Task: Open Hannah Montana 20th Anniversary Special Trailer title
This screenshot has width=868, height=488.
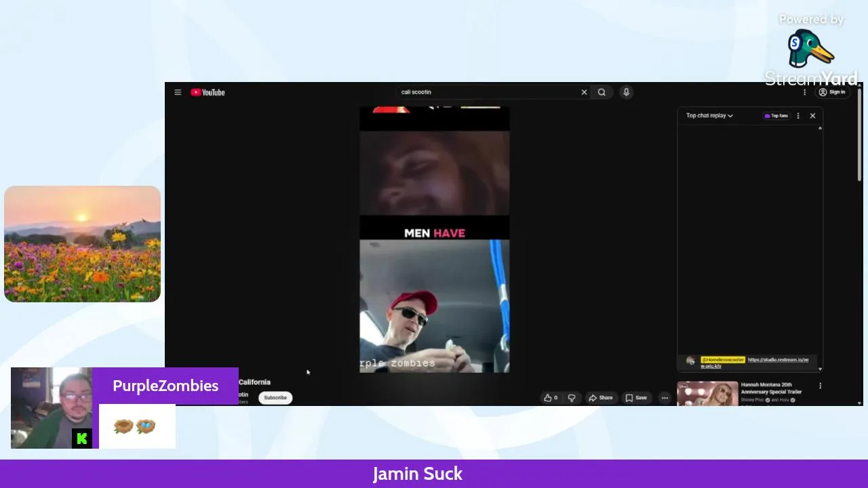Action: [771, 388]
